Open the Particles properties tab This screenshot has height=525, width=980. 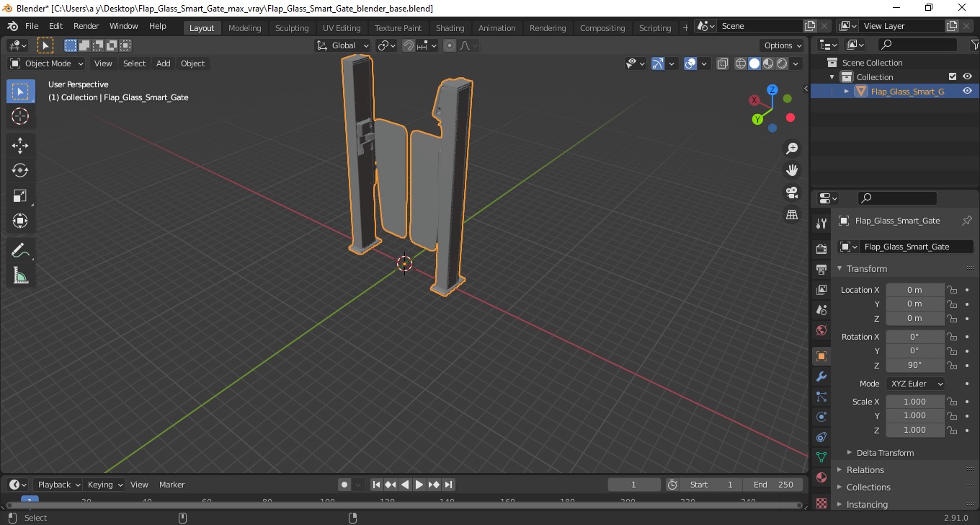pos(821,397)
